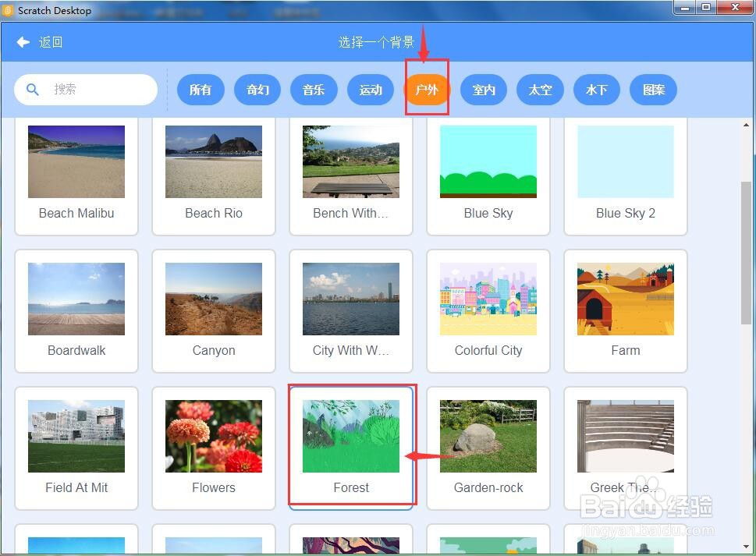Click the vertical scrollbar thumb

coord(747,253)
